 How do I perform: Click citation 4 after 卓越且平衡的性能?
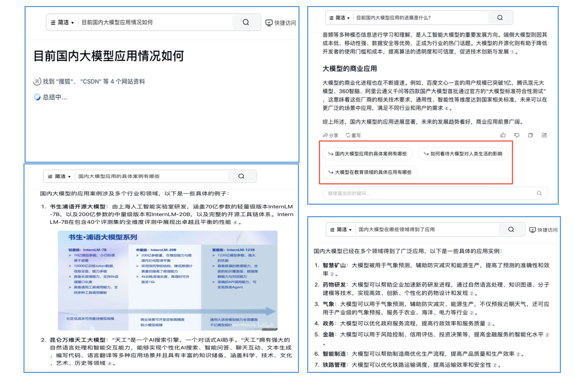(235, 223)
